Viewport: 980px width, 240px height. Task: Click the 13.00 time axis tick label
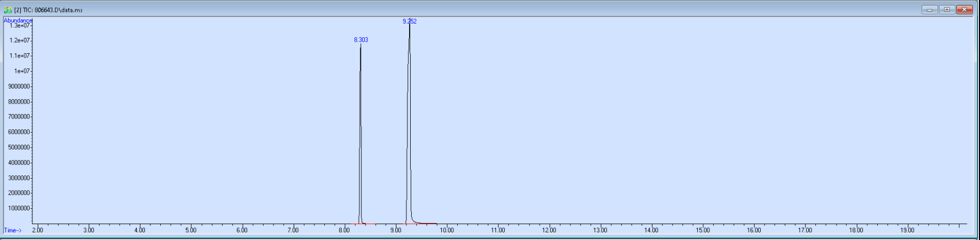coord(600,231)
